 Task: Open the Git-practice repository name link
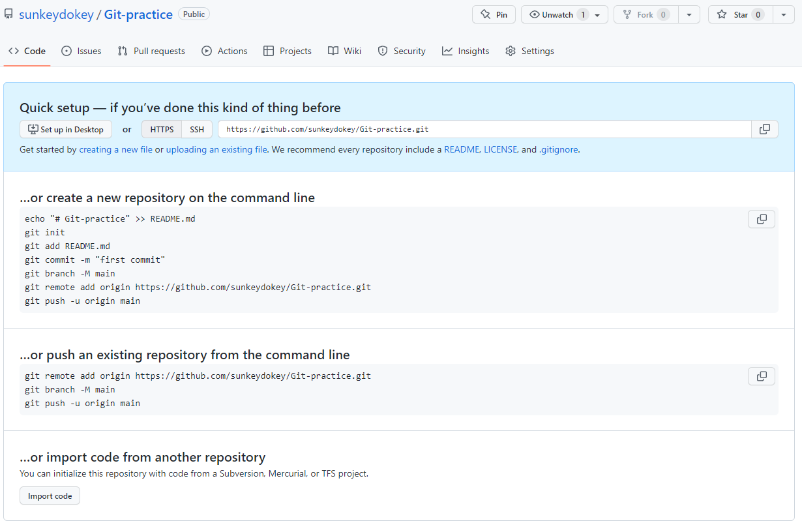(x=138, y=14)
